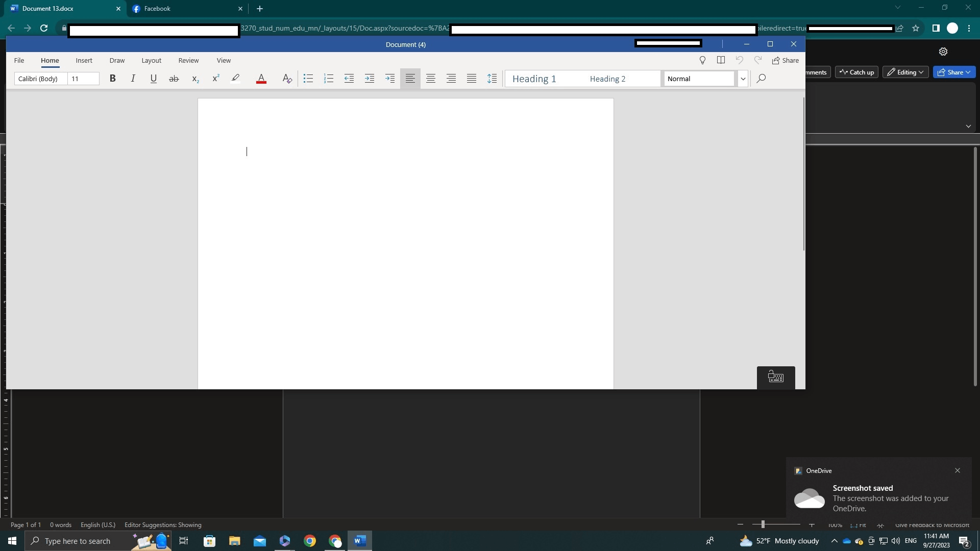
Task: Click the superscript icon
Action: point(215,79)
